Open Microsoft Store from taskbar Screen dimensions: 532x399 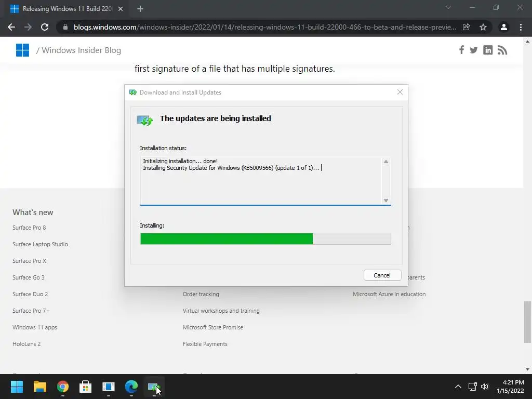pos(86,387)
